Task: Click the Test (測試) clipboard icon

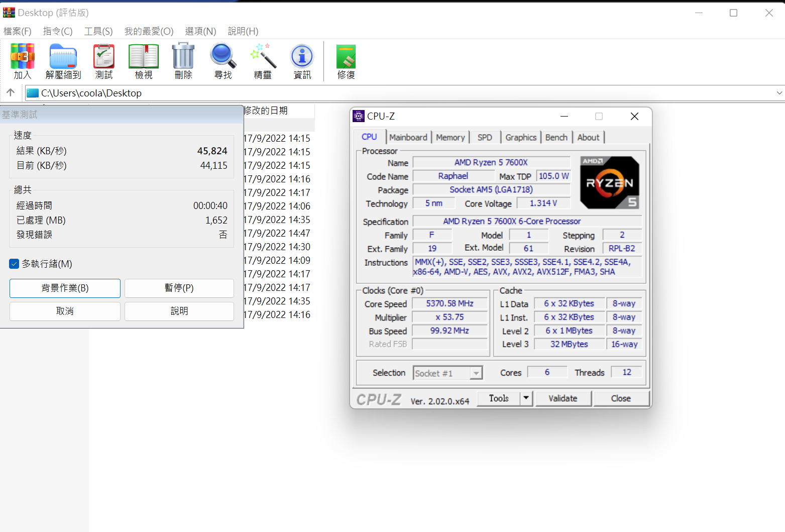Action: [x=104, y=56]
